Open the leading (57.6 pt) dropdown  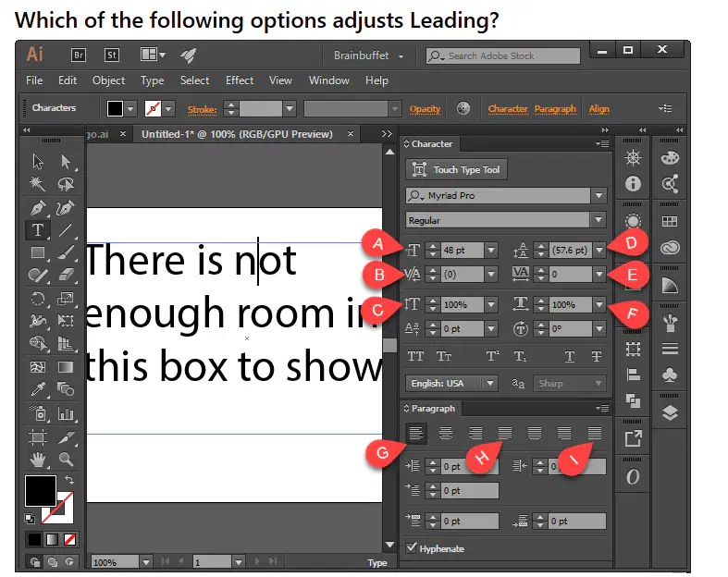(599, 251)
